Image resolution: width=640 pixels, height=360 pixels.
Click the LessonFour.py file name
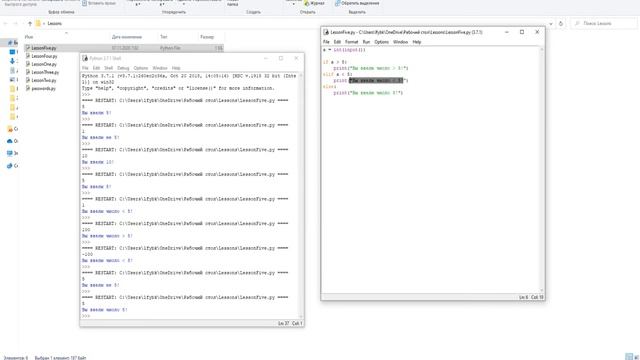[x=44, y=56]
